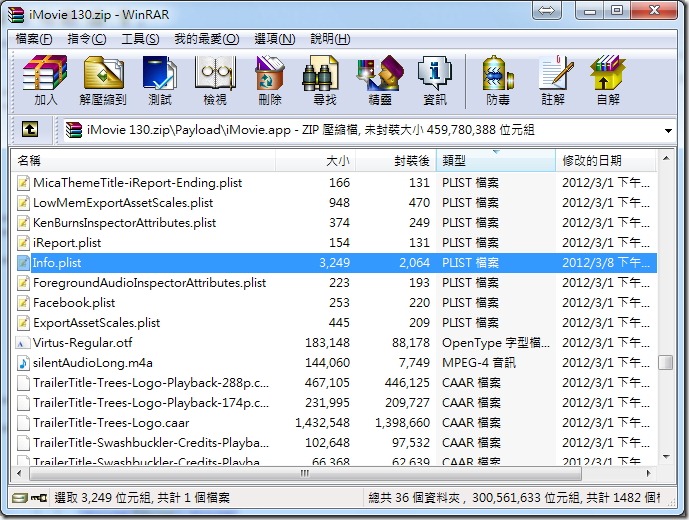Screen dimensions: 689x520
Task: Select iReport.plist file name
Action: (67, 243)
